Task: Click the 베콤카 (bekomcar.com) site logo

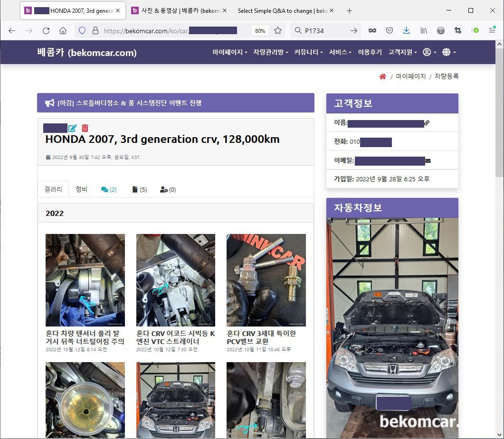Action: click(x=87, y=52)
